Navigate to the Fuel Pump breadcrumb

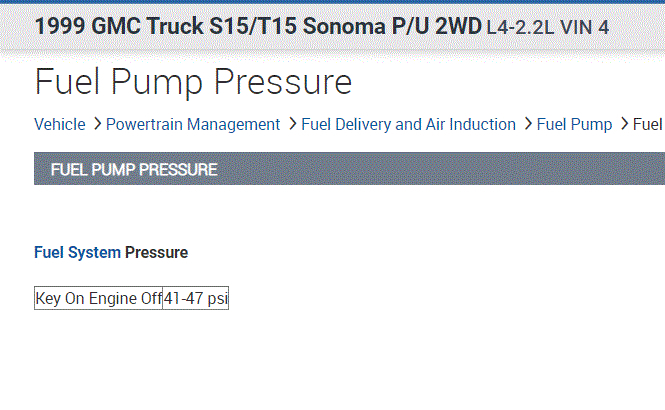coord(574,125)
